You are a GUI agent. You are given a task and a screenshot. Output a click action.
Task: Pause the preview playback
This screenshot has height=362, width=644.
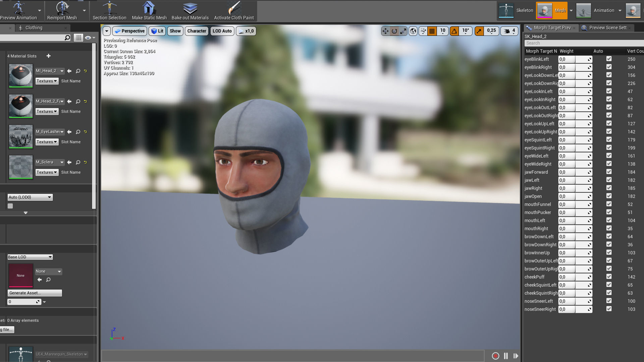pos(506,356)
